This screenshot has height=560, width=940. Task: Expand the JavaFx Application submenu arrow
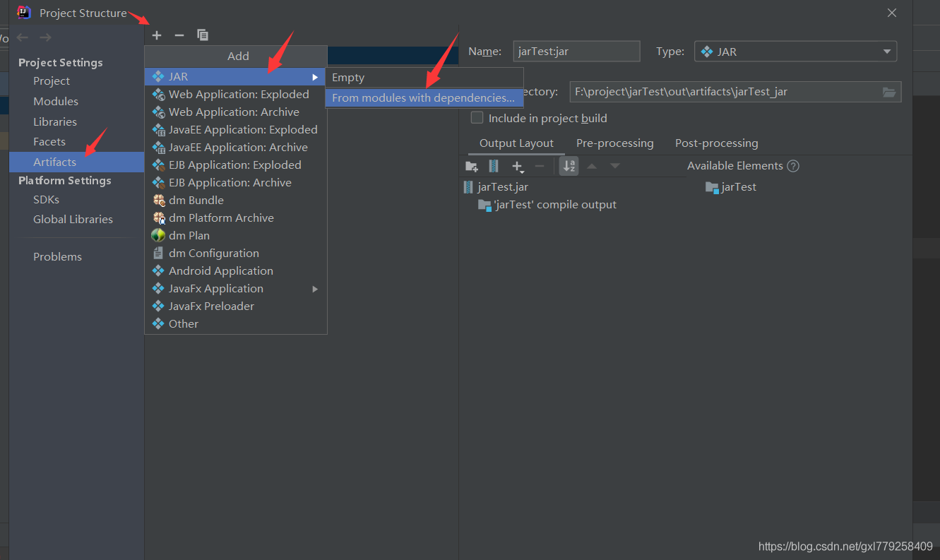click(x=315, y=289)
